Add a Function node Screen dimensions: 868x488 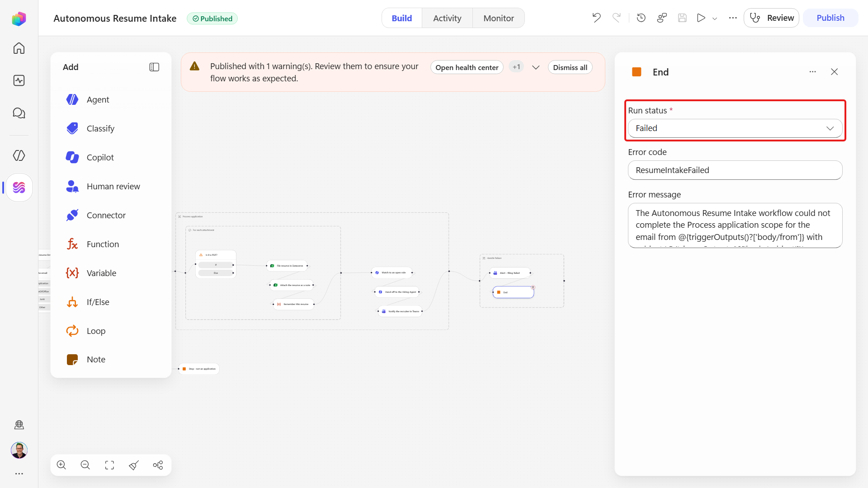coord(111,244)
